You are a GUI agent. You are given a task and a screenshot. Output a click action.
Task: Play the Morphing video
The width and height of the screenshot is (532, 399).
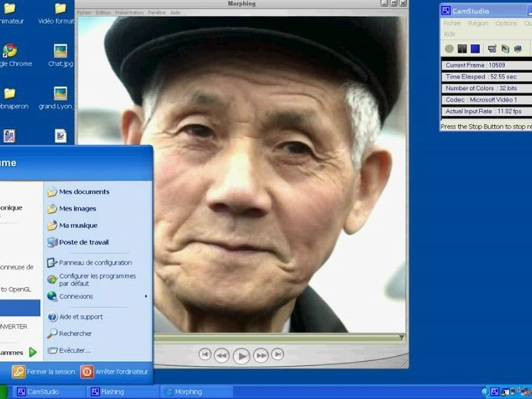[242, 356]
